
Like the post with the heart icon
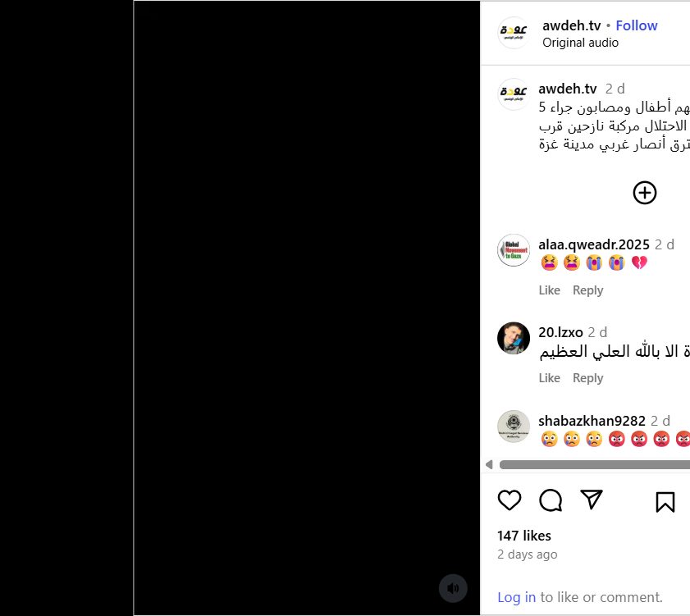point(510,500)
